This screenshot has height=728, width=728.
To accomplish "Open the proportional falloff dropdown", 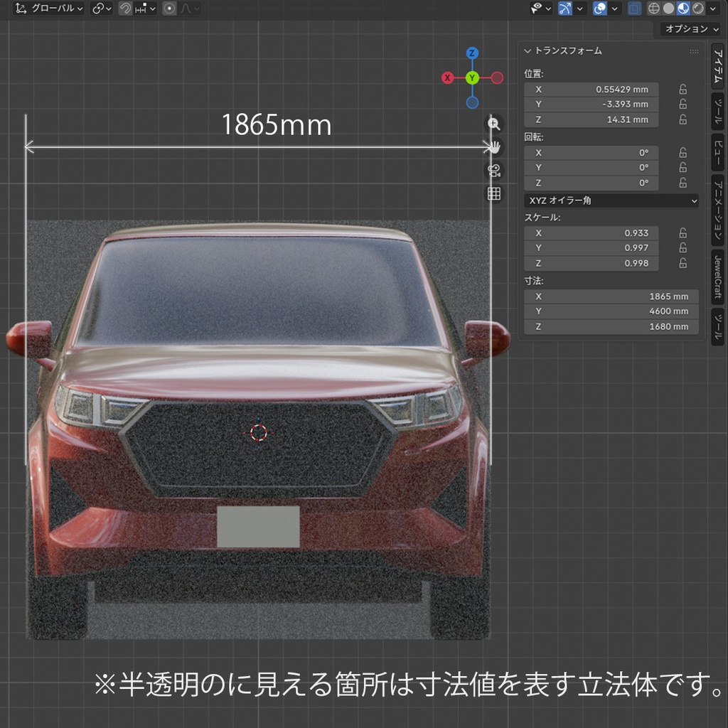I will [189, 9].
